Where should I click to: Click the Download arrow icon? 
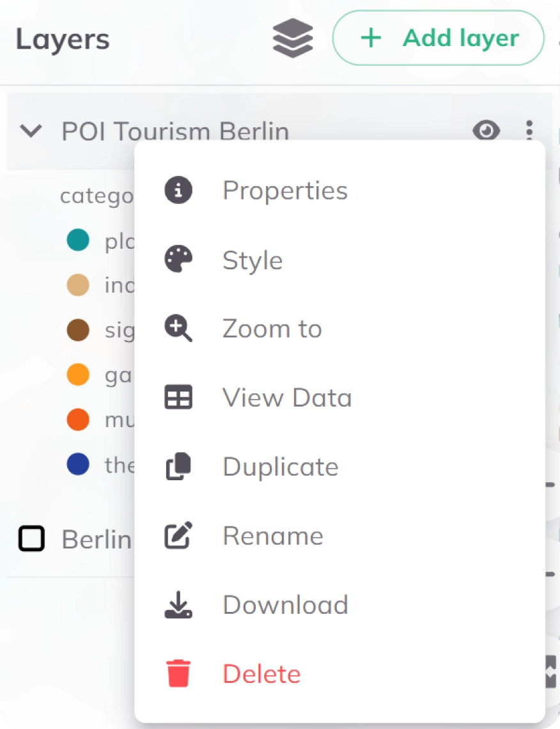[177, 604]
